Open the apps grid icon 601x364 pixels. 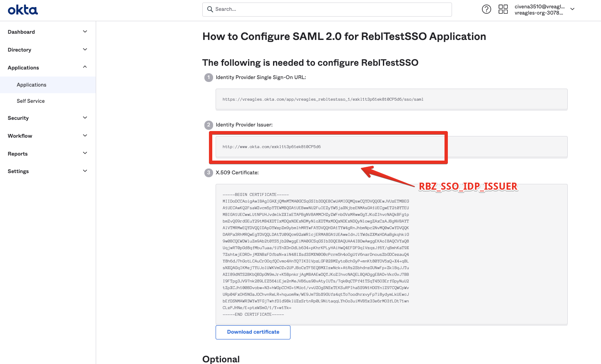(503, 9)
